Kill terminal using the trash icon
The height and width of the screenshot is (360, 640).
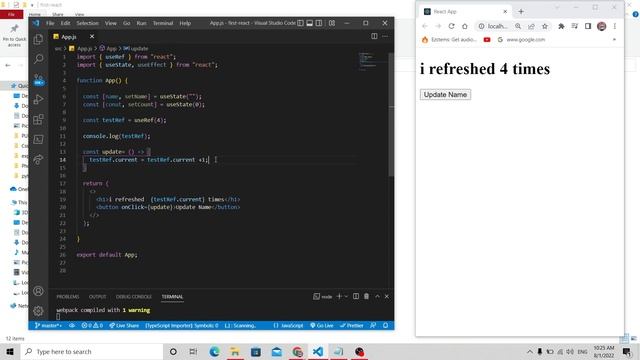pyautogui.click(x=367, y=296)
